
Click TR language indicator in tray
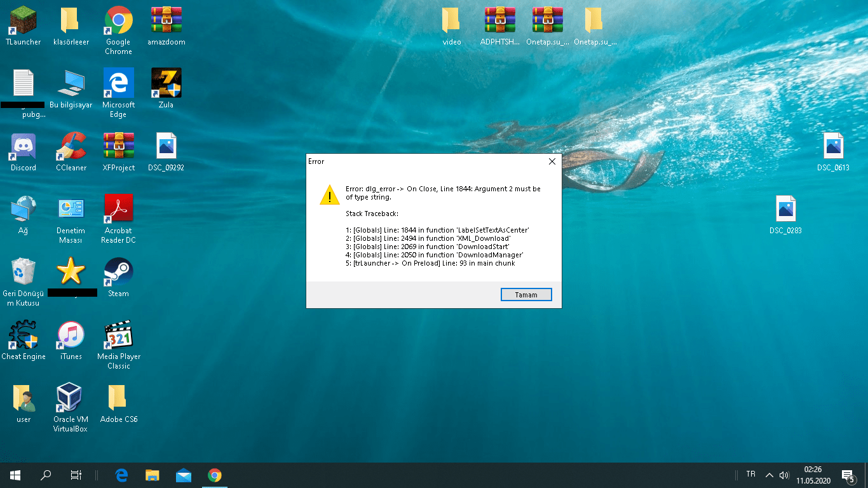(x=751, y=475)
